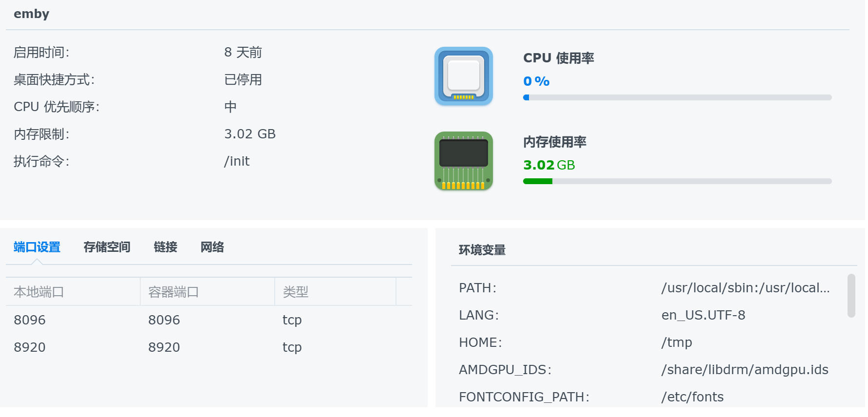The image size is (868, 417).
Task: Select the 端口设置 tab
Action: [37, 247]
